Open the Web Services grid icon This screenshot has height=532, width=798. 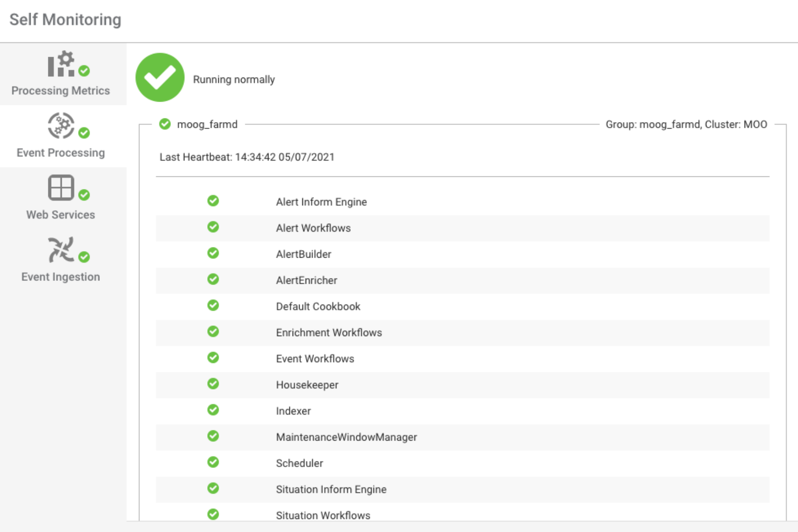tap(61, 188)
